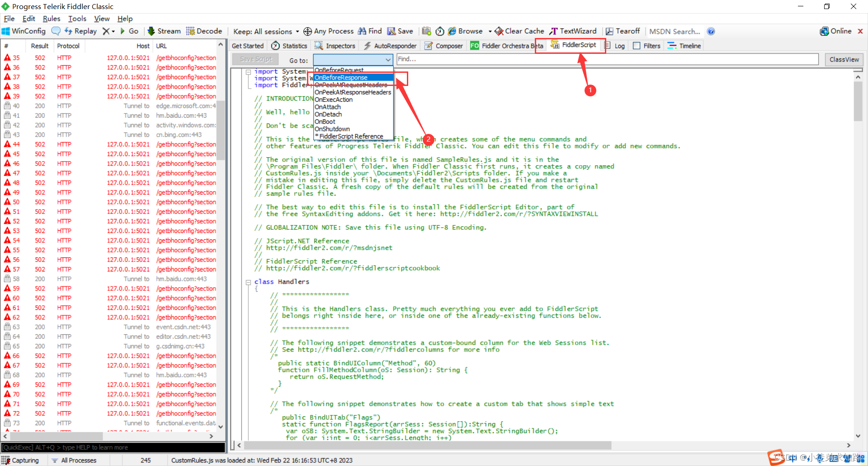Click All Processes filter in status bar
868x466 pixels.
(75, 460)
